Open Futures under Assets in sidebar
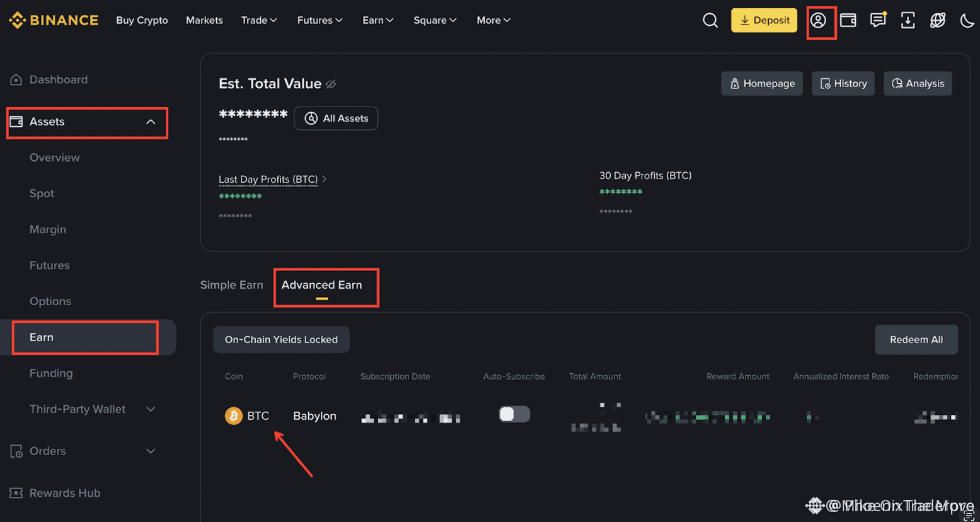The height and width of the screenshot is (522, 980). (x=50, y=265)
